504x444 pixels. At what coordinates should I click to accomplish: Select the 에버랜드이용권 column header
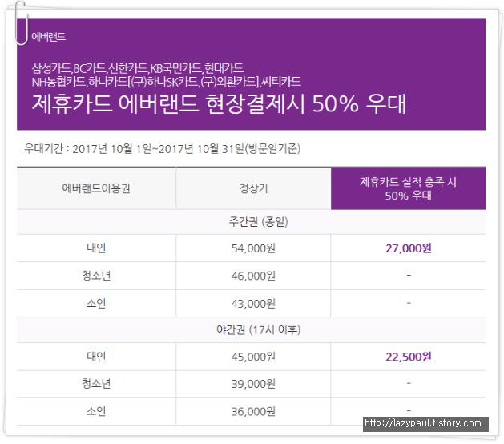click(96, 188)
